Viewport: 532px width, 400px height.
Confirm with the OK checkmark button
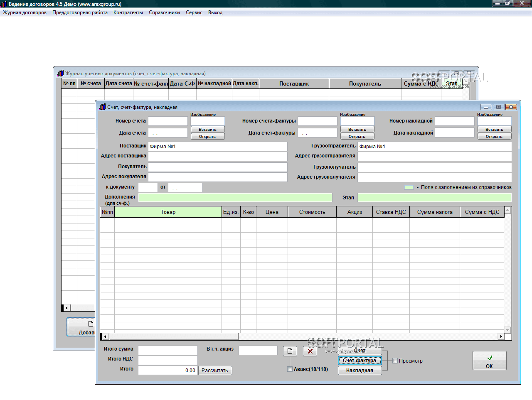tap(490, 361)
